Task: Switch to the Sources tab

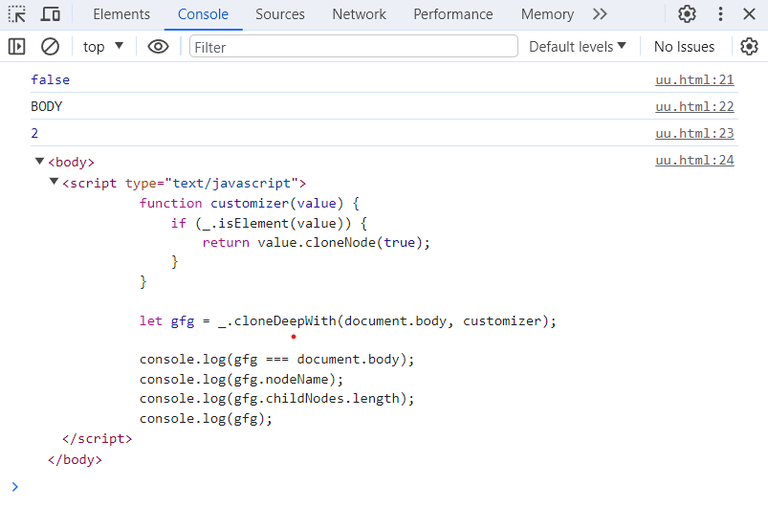Action: pos(280,14)
